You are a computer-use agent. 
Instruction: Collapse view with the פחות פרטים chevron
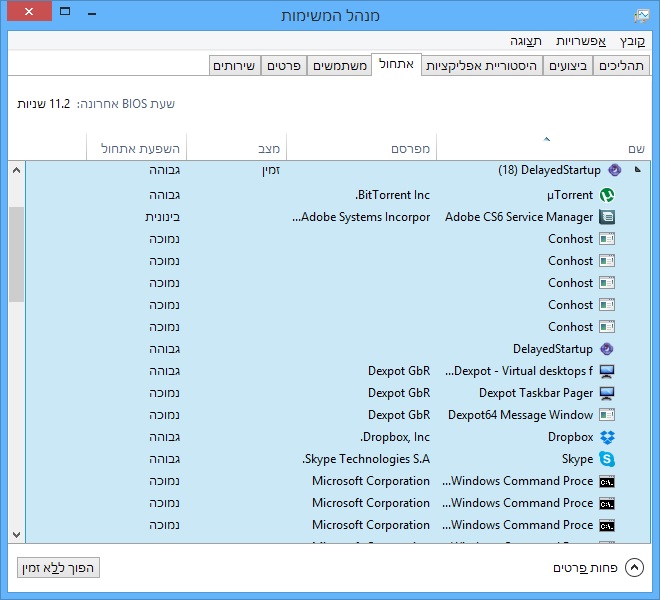tap(634, 568)
